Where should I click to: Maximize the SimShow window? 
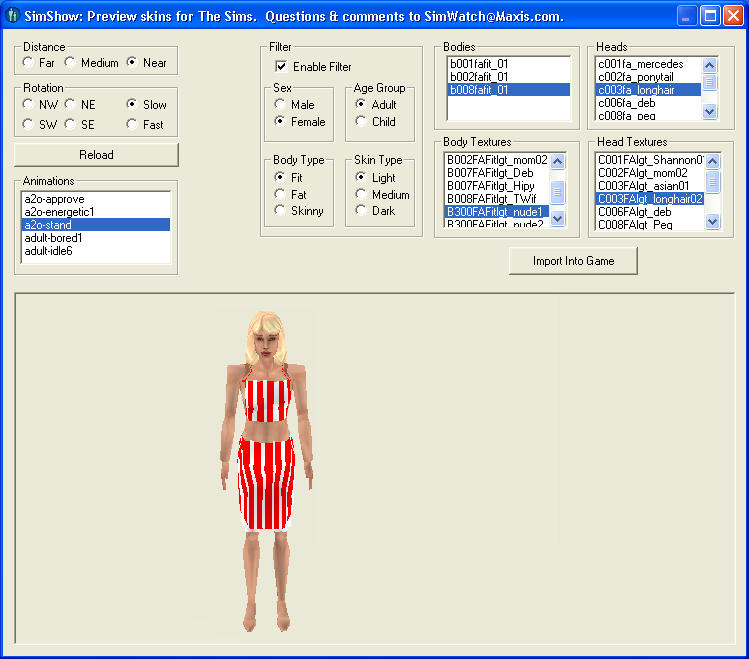(710, 16)
